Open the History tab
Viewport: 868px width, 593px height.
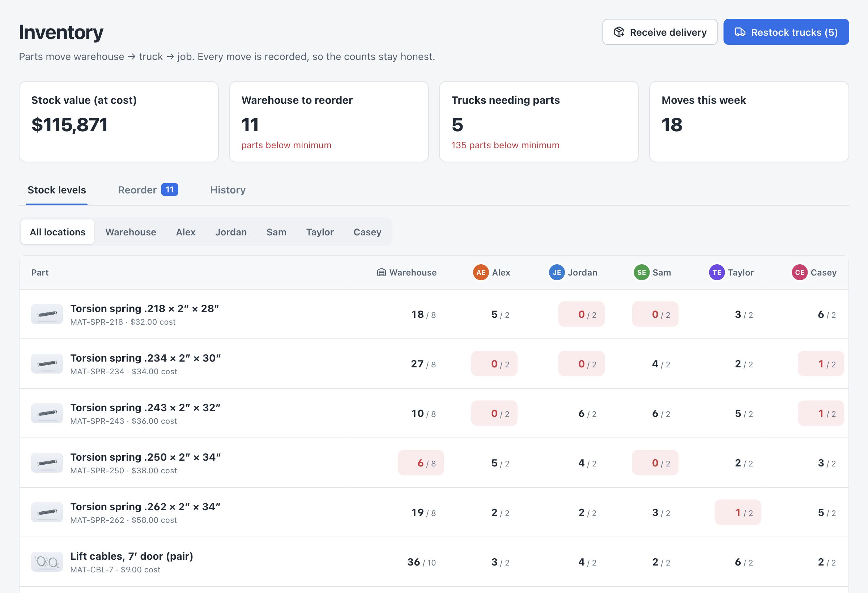coord(228,190)
